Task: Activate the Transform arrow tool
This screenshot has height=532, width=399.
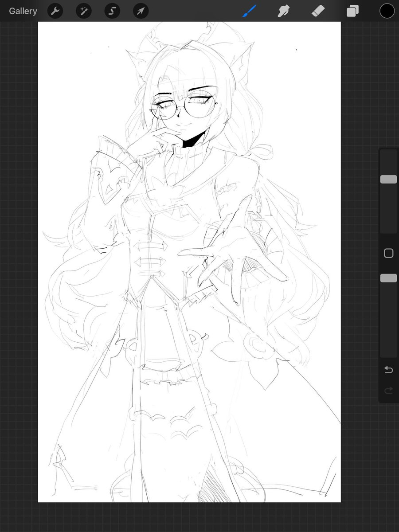Action: [x=141, y=11]
